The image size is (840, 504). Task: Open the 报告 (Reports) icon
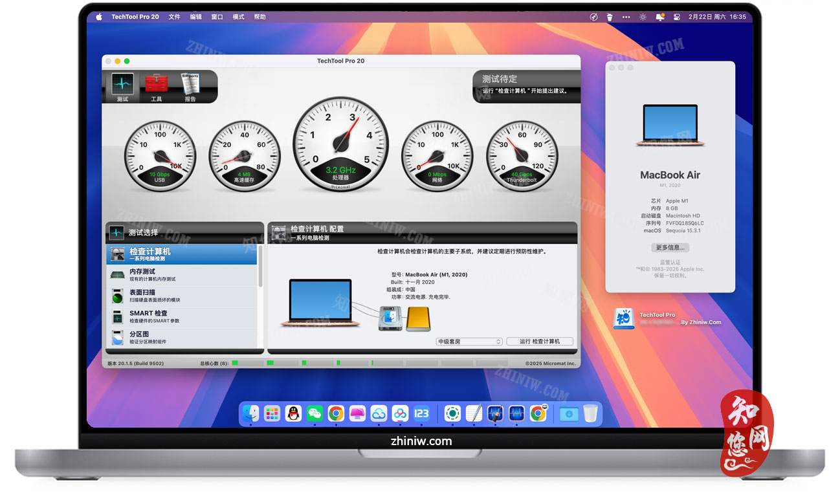(x=190, y=84)
